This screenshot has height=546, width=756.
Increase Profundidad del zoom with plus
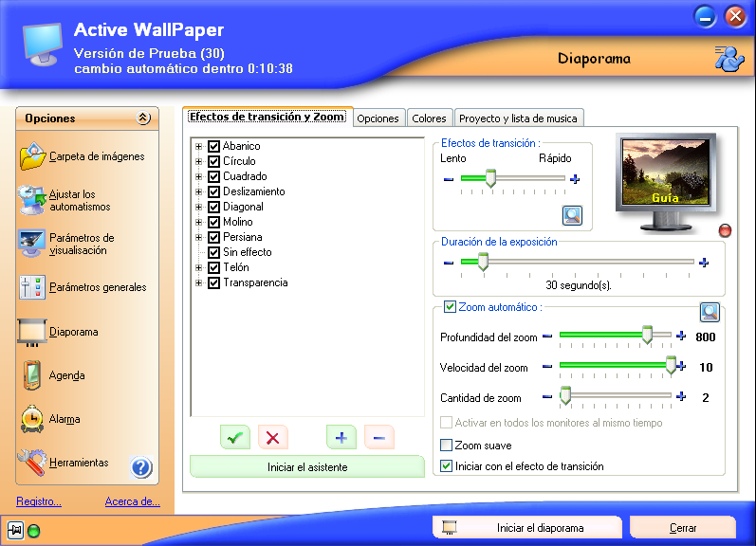point(681,336)
